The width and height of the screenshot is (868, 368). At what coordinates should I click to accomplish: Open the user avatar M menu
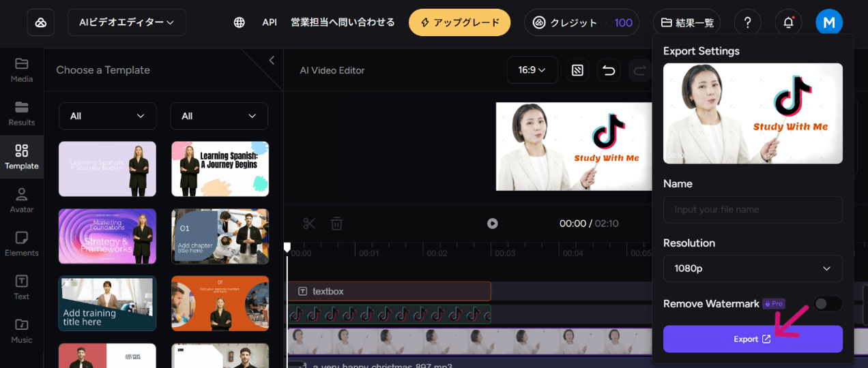coord(829,22)
